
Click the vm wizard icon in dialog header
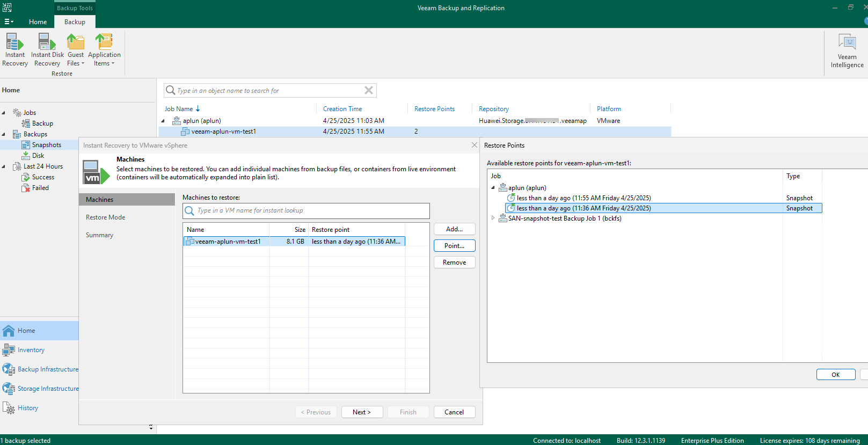(96, 172)
